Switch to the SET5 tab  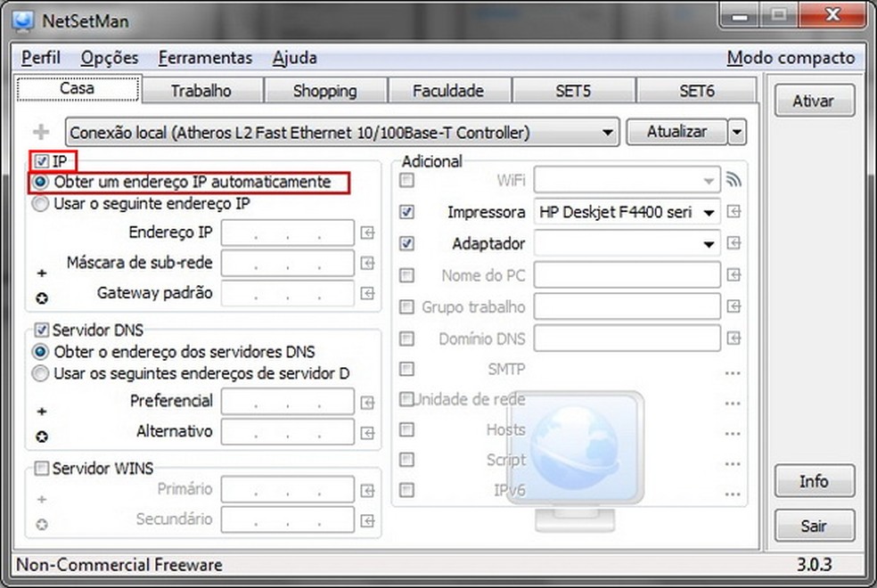point(573,91)
